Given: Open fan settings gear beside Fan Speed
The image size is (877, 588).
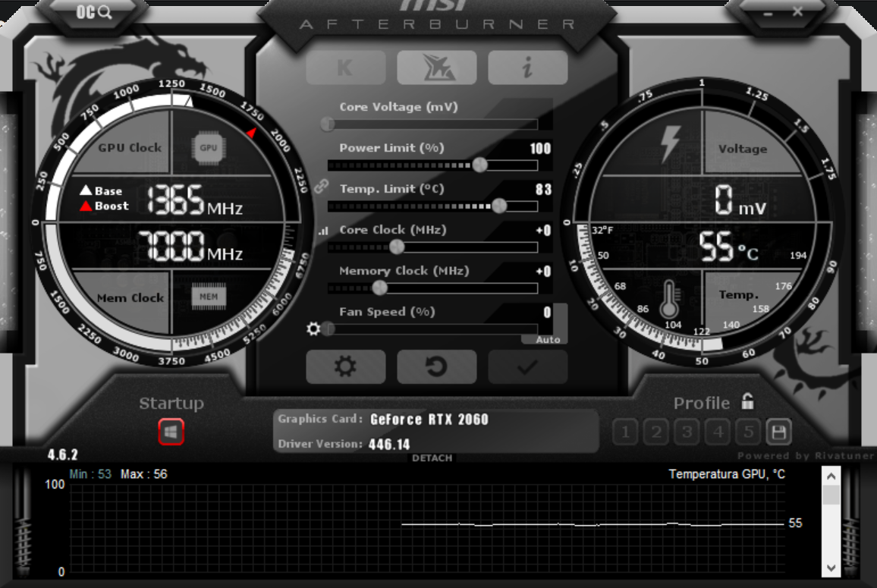Looking at the screenshot, I should click(x=313, y=329).
